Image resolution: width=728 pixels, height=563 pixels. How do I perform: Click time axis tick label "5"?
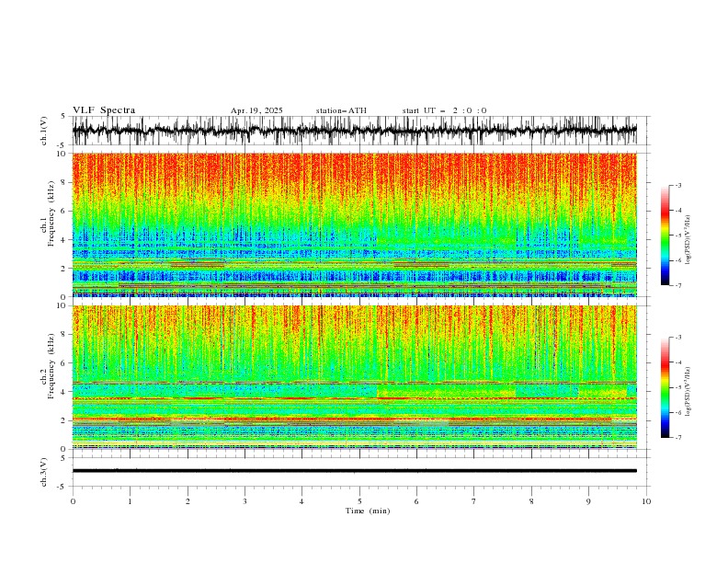point(359,501)
